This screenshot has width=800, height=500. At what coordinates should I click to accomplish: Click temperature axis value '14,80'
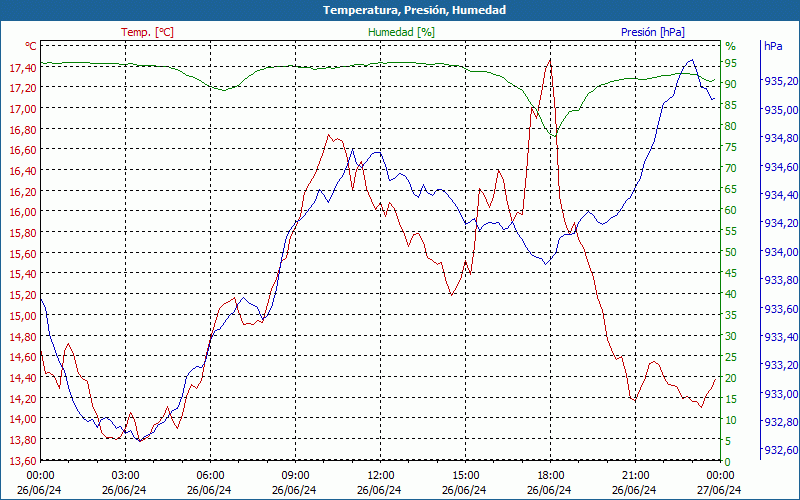[x=23, y=336]
